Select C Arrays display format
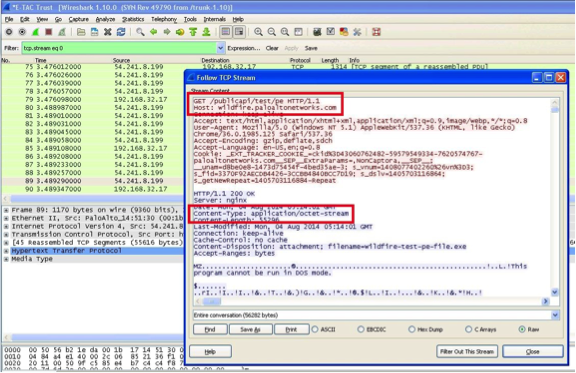This screenshot has width=576, height=373. coord(468,329)
